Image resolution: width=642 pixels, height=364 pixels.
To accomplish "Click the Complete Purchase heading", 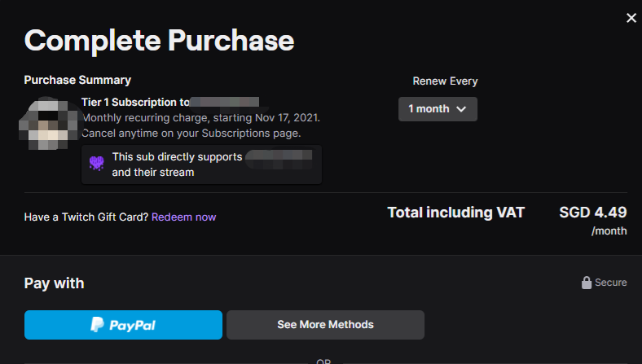I will pos(159,40).
